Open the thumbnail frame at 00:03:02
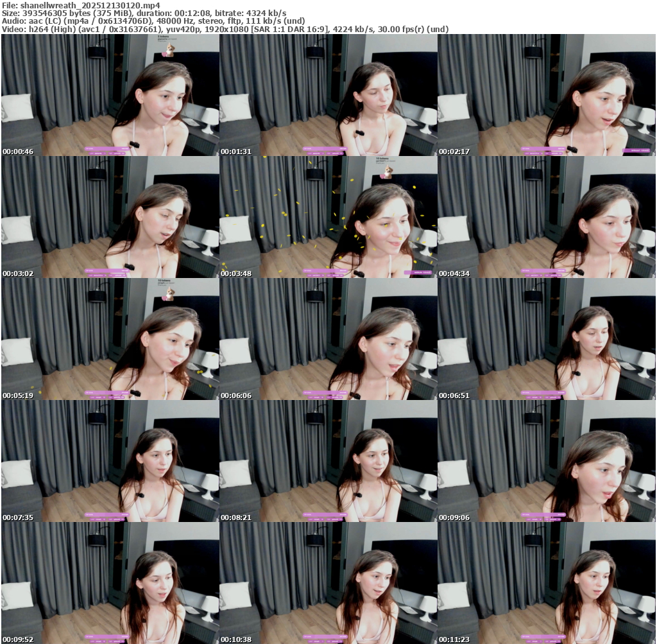Image resolution: width=657 pixels, height=644 pixels. pos(110,217)
